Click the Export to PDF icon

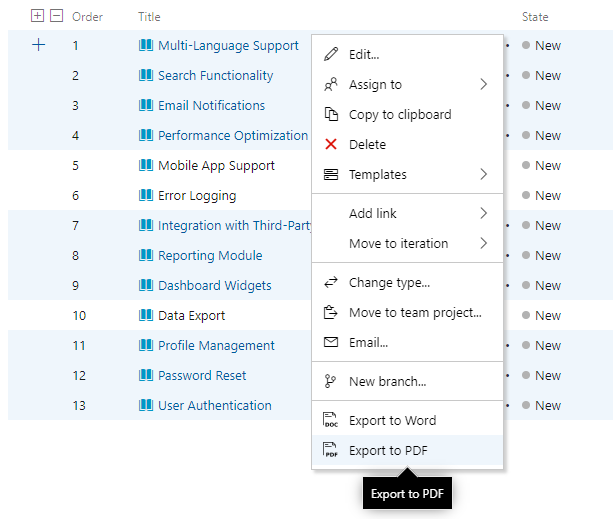331,451
